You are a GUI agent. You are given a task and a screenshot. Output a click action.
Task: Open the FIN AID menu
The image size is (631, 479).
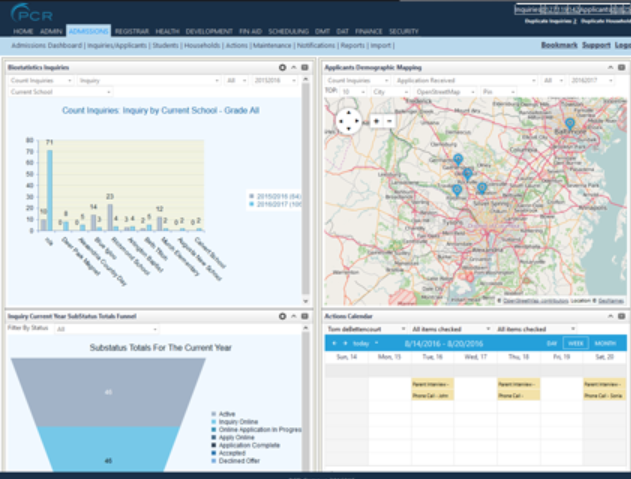[251, 31]
